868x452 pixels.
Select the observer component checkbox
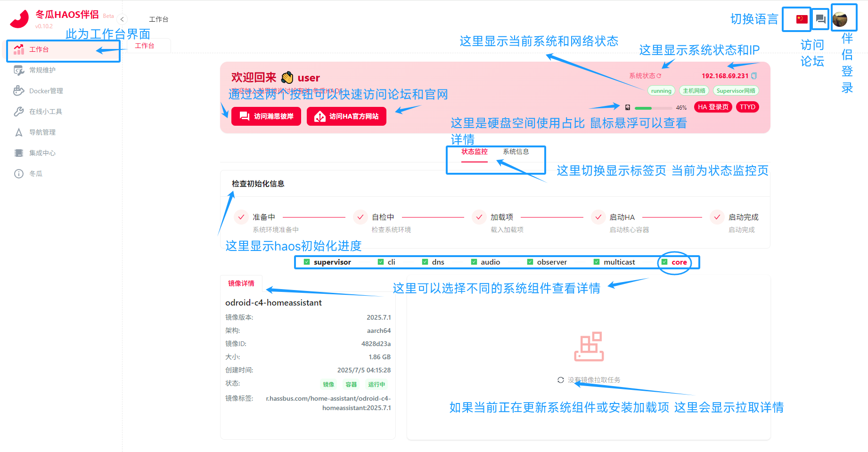(x=530, y=262)
